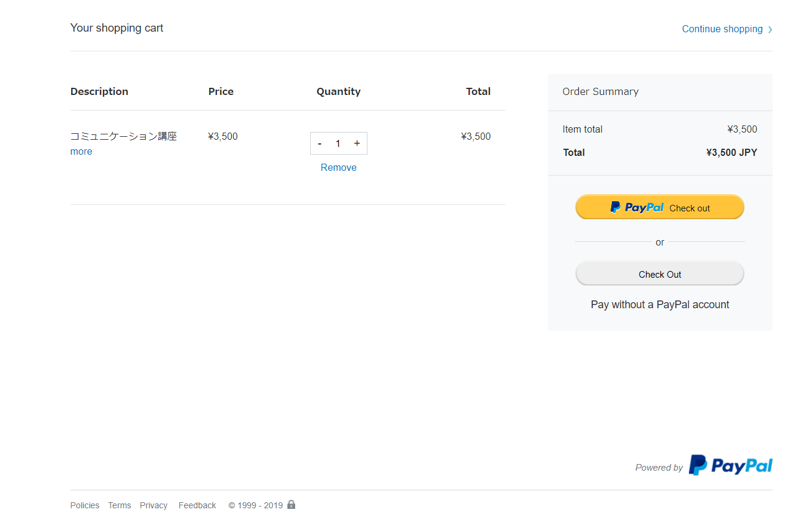The height and width of the screenshot is (525, 812).
Task: Click the ¥3,500 JPY total amount
Action: tap(731, 152)
